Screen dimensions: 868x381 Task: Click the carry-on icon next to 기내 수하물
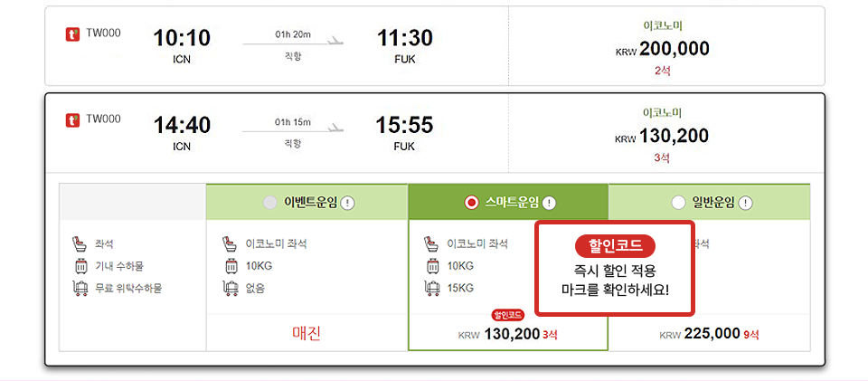point(79,266)
